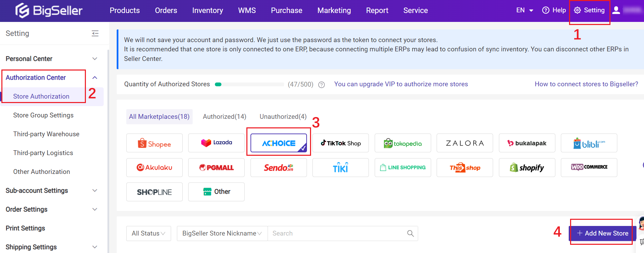Collapse the Setting sidebar with menu icon
This screenshot has height=253, width=644.
95,33
